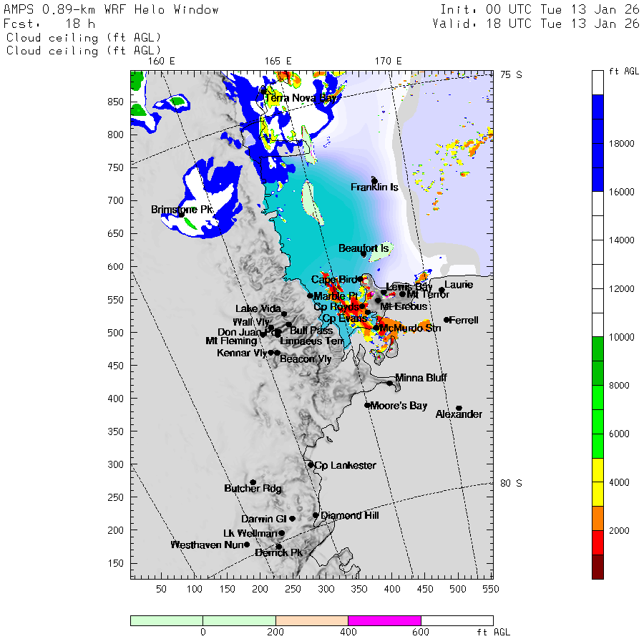
Task: Click the Westhaven Nun label
Action: click(207, 545)
